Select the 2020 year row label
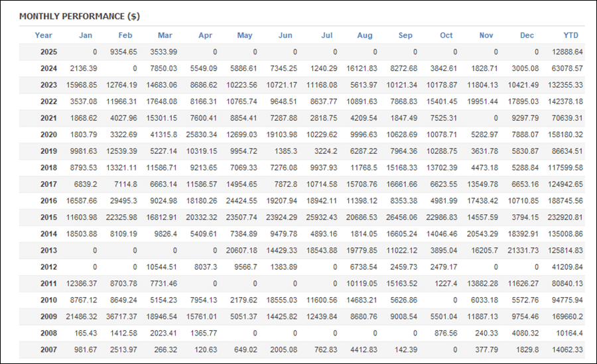 point(48,135)
